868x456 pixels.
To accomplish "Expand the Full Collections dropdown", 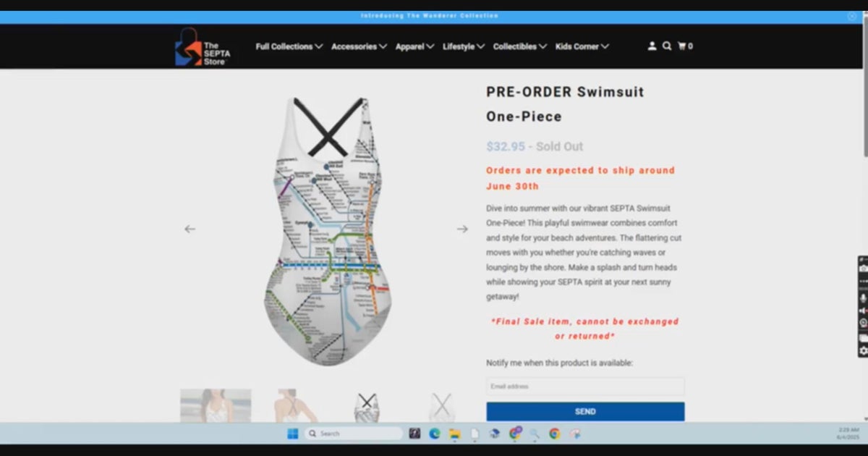I will 288,46.
